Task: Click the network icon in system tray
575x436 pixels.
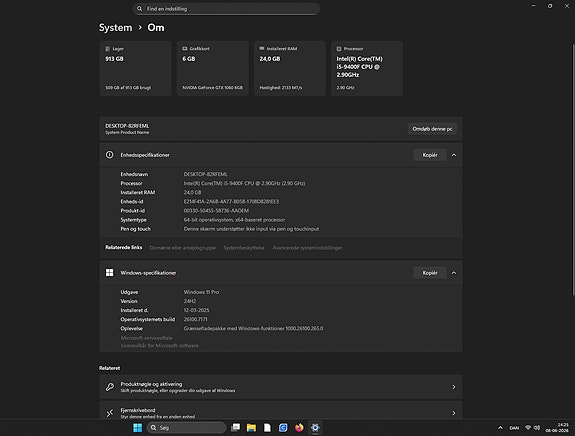Action: (x=528, y=428)
